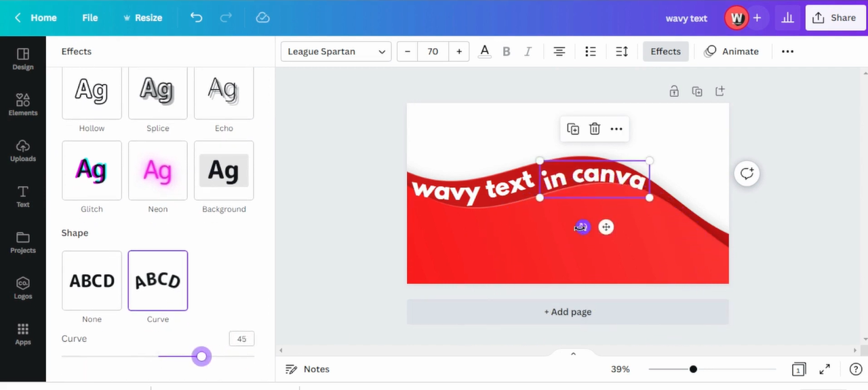Open the Elements sidebar tab
This screenshot has width=868, height=390.
[x=23, y=104]
